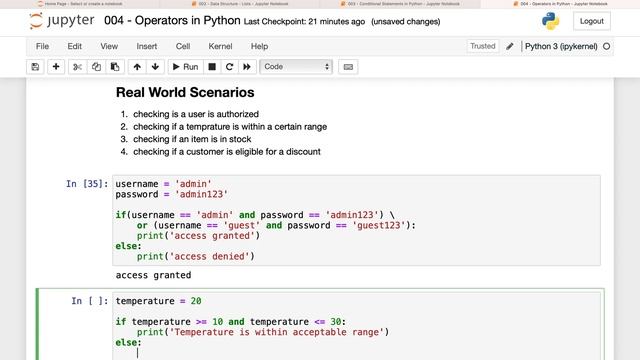Restart the kernel circular arrow icon

pyautogui.click(x=229, y=67)
